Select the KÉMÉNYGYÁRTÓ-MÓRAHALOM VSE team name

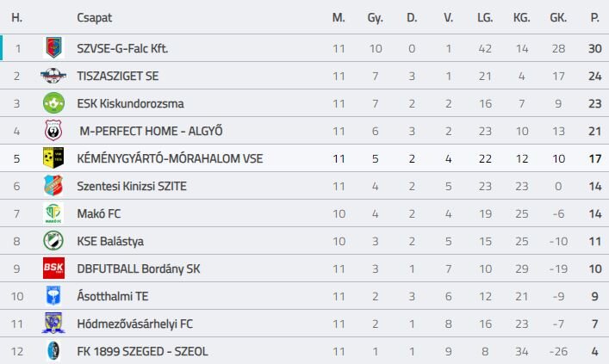click(x=170, y=158)
